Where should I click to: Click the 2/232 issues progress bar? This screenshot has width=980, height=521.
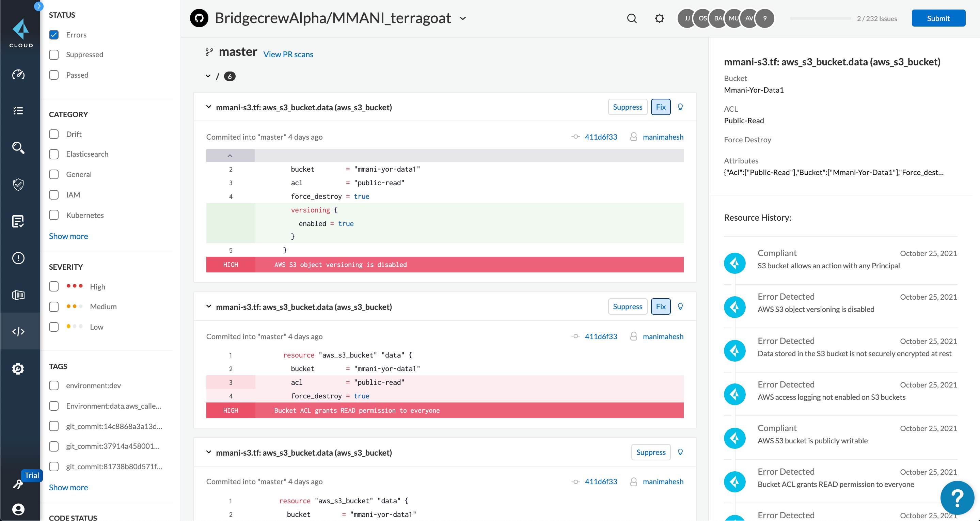[x=820, y=18]
